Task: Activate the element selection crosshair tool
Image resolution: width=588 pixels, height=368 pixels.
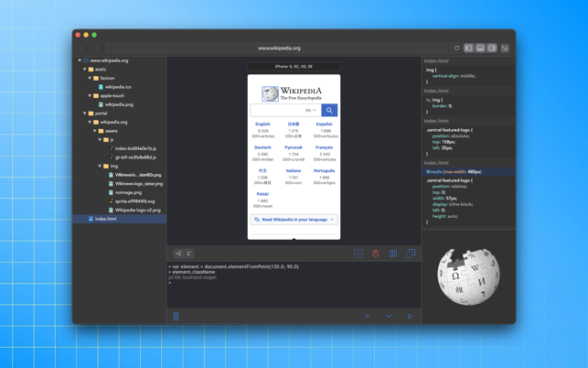Action: coord(358,254)
